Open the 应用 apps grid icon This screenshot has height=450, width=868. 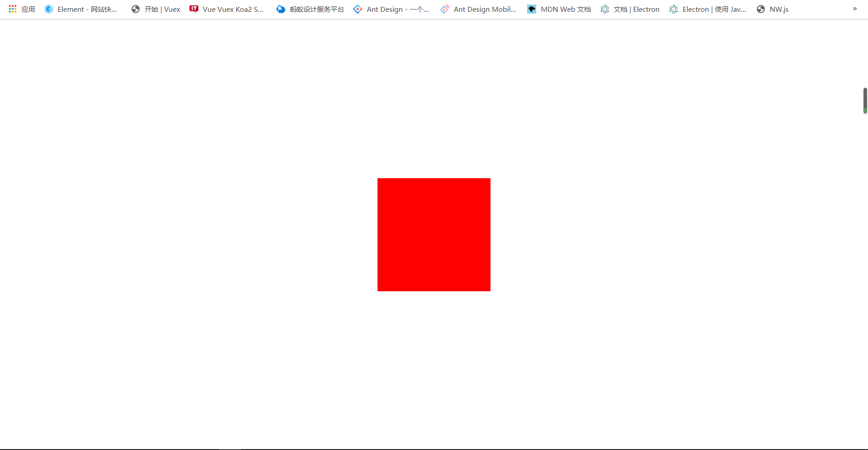(13, 9)
